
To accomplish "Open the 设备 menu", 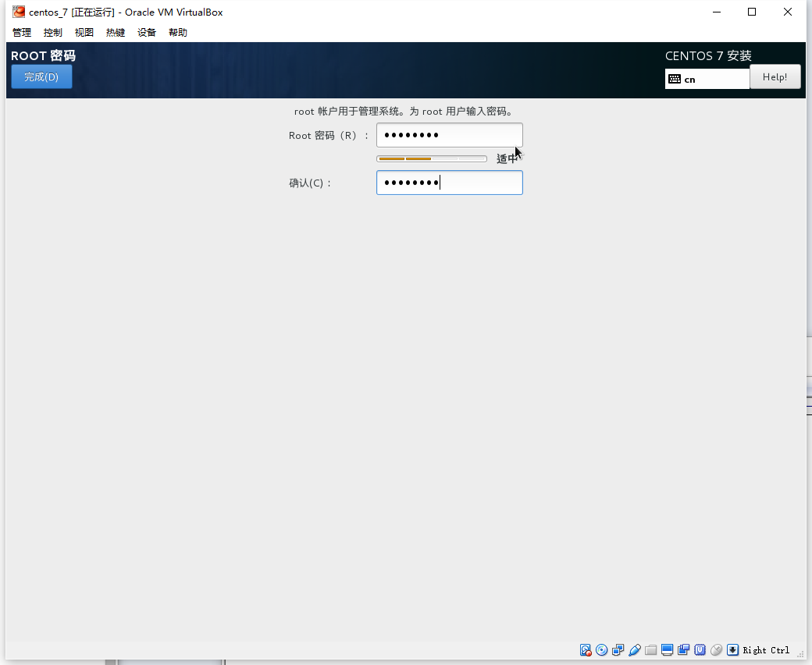I will pos(147,33).
